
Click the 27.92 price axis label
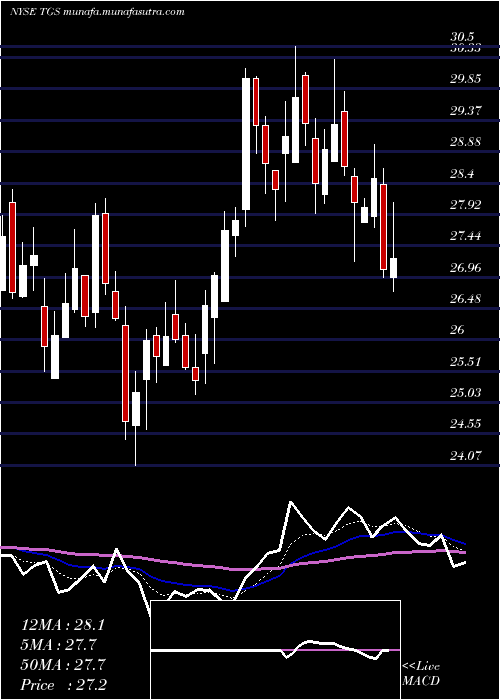pos(466,204)
